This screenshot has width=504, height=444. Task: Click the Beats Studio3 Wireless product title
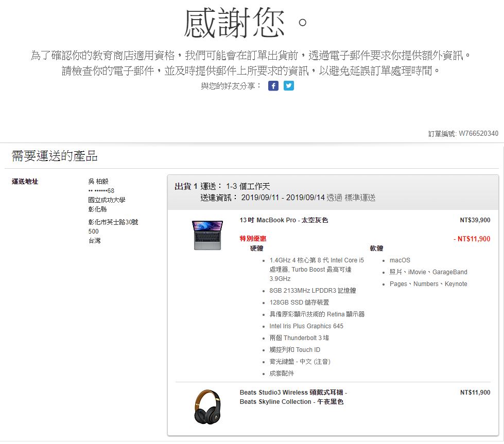pyautogui.click(x=293, y=397)
